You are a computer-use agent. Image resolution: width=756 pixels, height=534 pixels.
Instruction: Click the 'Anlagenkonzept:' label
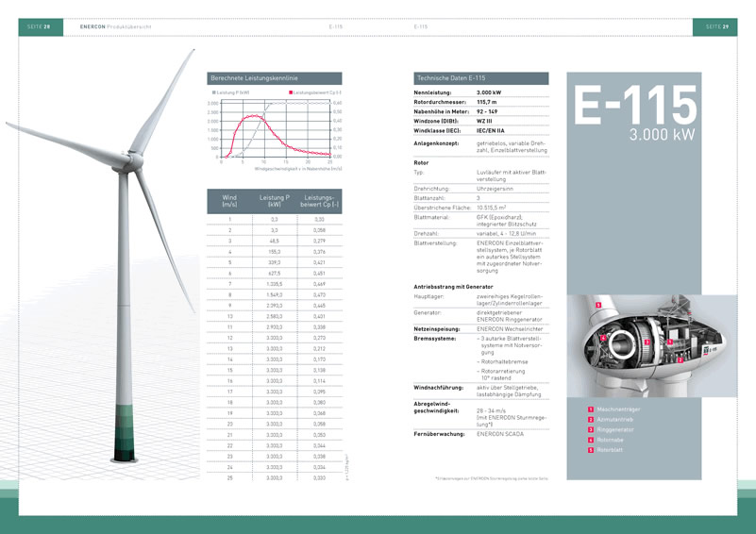436,143
